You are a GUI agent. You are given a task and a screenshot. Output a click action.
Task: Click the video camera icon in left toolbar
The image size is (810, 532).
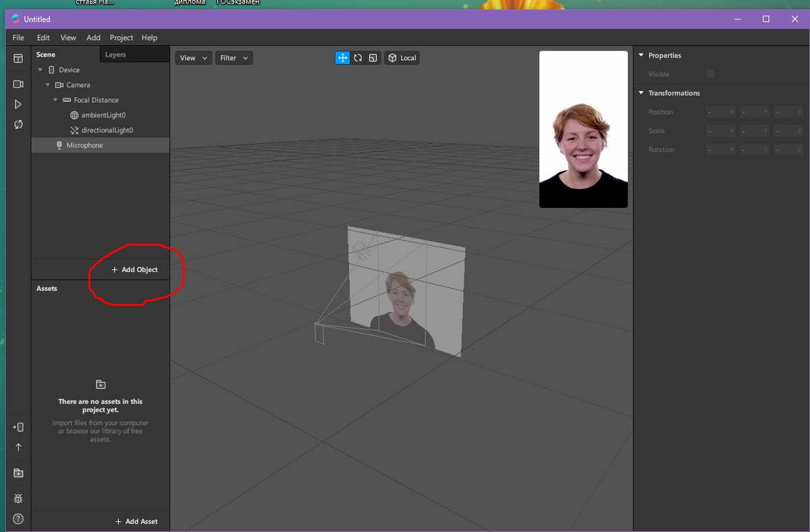point(18,84)
